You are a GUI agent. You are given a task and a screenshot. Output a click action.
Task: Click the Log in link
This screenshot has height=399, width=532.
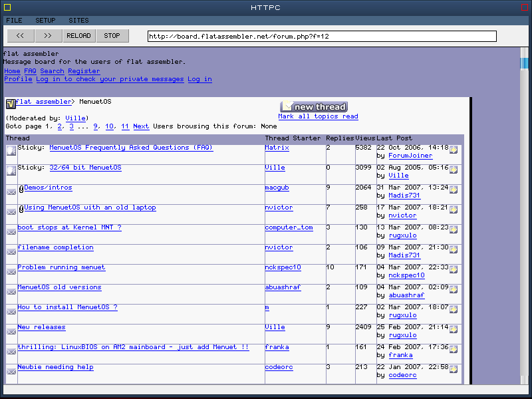[x=200, y=79]
